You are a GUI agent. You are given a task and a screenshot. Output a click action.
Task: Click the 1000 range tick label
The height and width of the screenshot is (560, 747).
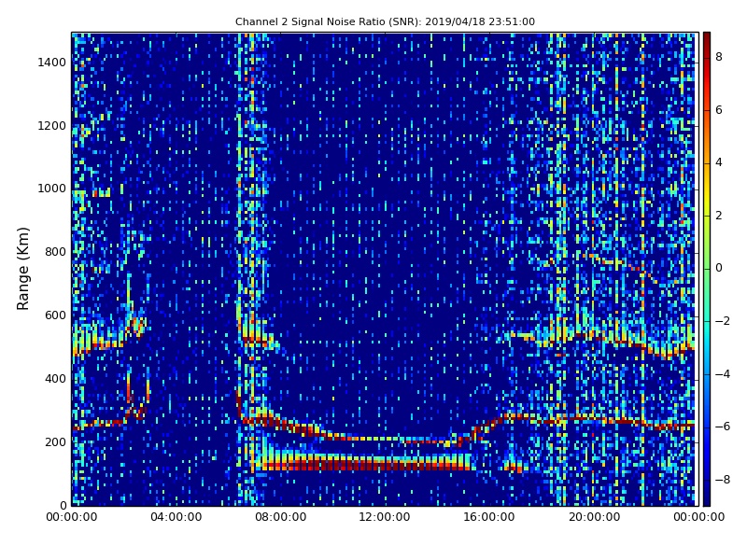[52, 189]
